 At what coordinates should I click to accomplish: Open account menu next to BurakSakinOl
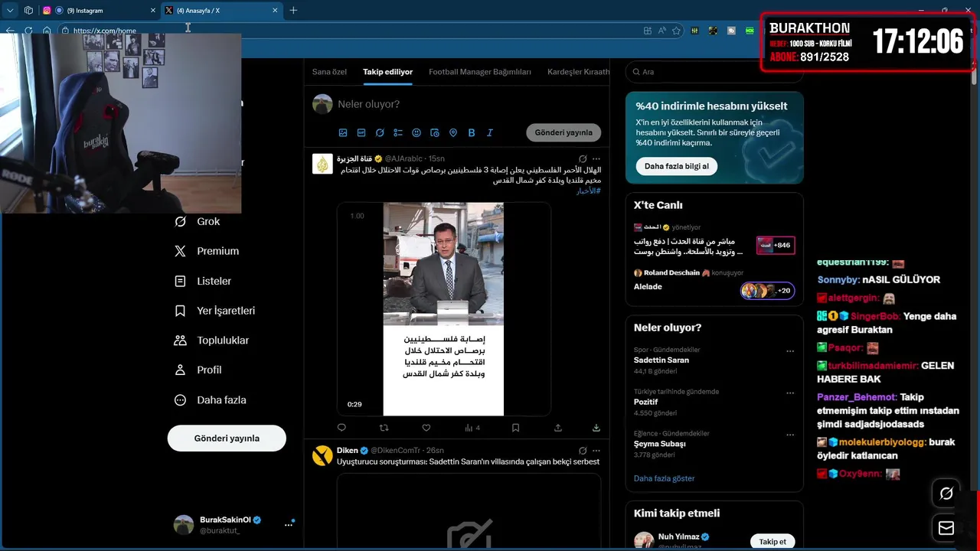(289, 525)
